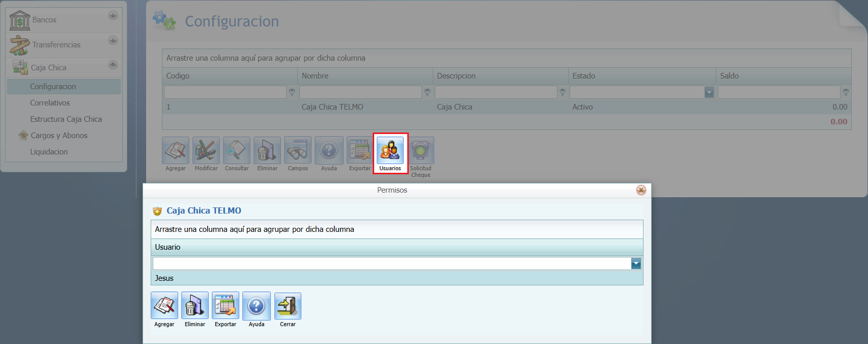
Task: Open the Estado filter dropdown
Action: click(709, 92)
